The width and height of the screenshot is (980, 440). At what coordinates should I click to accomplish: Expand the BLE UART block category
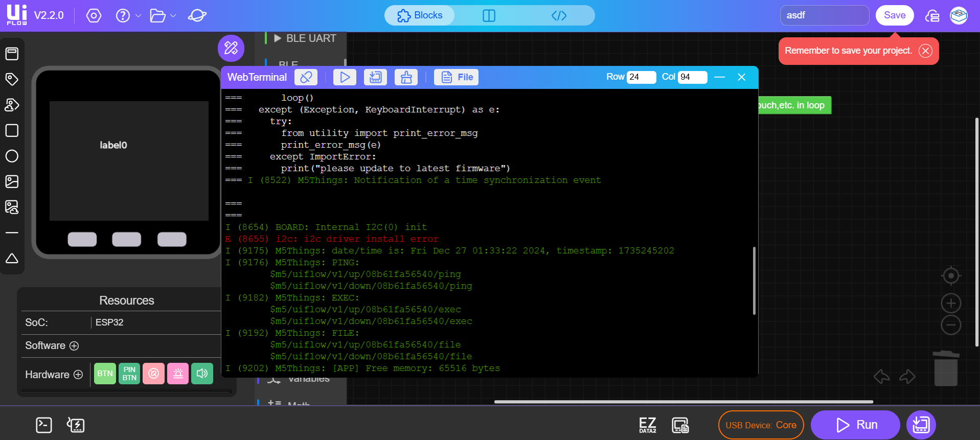coord(305,38)
